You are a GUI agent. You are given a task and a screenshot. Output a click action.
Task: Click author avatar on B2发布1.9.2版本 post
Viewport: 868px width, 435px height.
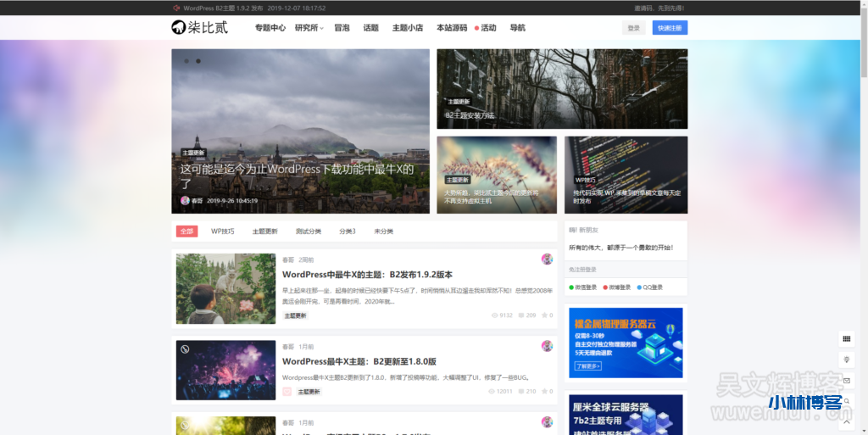pos(547,259)
